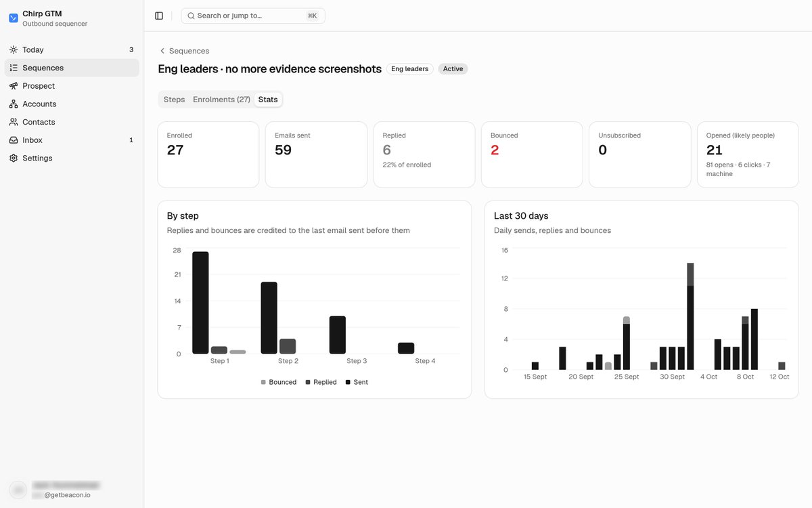Image resolution: width=812 pixels, height=508 pixels.
Task: Click the '81 opens · 6 clicks' text
Action: click(x=735, y=165)
